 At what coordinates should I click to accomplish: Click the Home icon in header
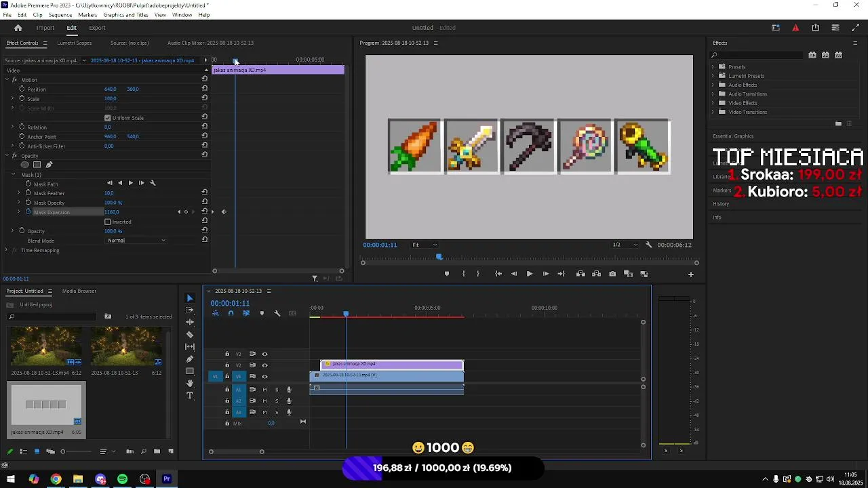coord(18,28)
